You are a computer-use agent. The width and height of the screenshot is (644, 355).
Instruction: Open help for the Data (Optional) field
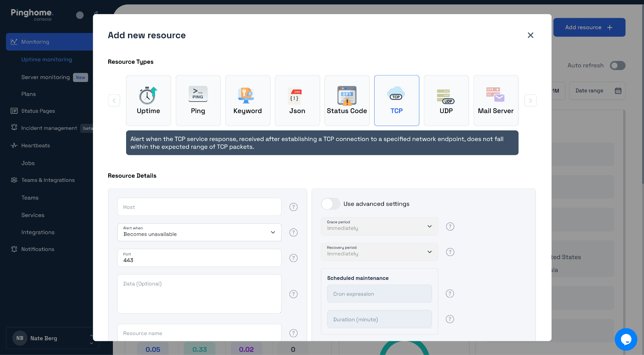[x=293, y=294]
